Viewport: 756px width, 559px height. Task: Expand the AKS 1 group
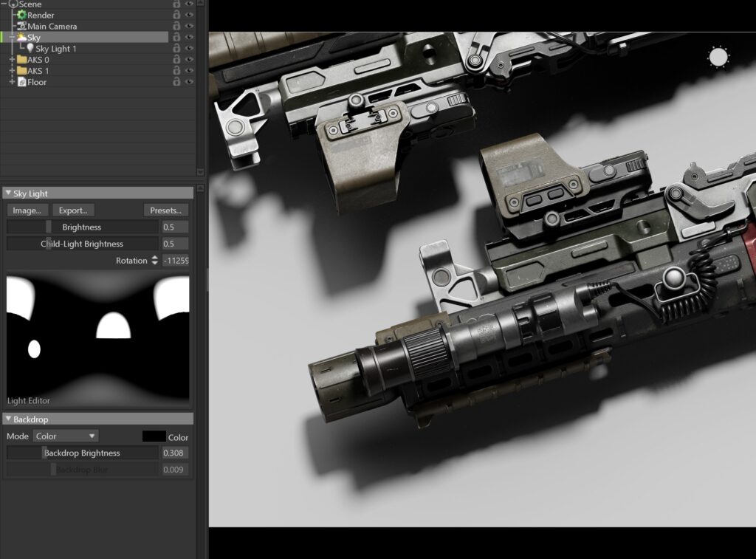point(12,70)
